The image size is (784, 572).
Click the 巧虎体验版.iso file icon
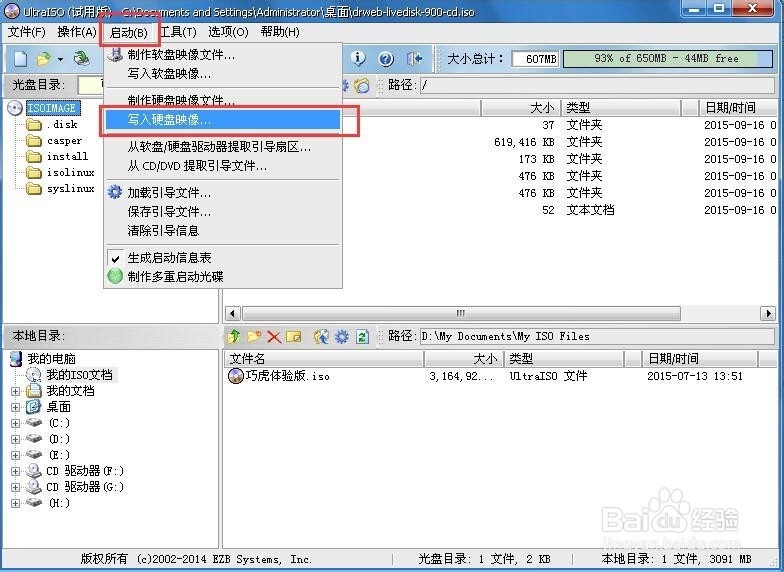click(x=235, y=376)
